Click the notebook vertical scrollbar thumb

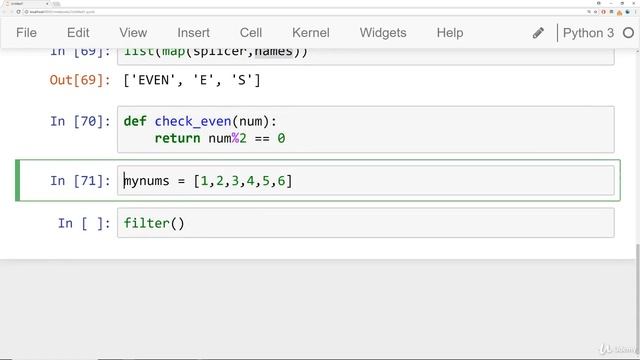pos(638,300)
